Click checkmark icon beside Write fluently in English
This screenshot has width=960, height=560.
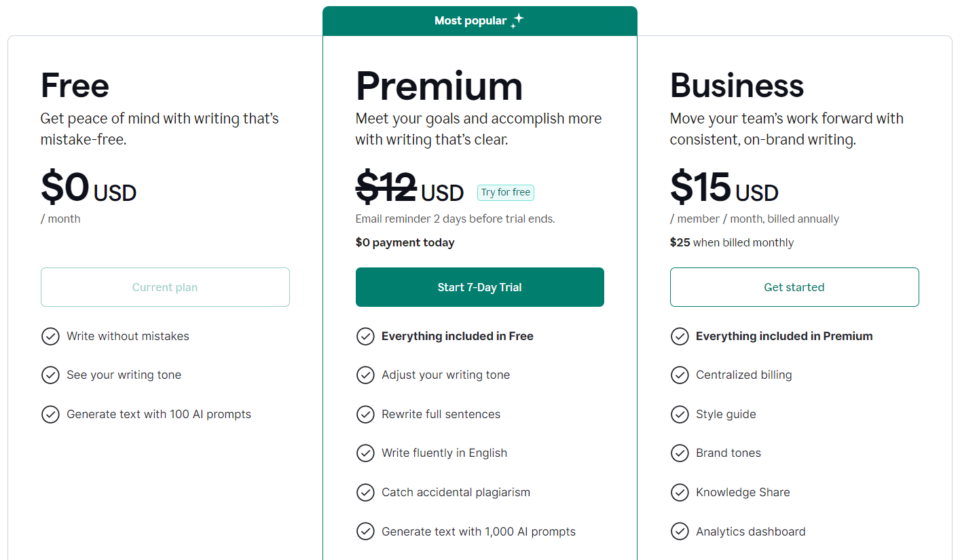coord(365,453)
